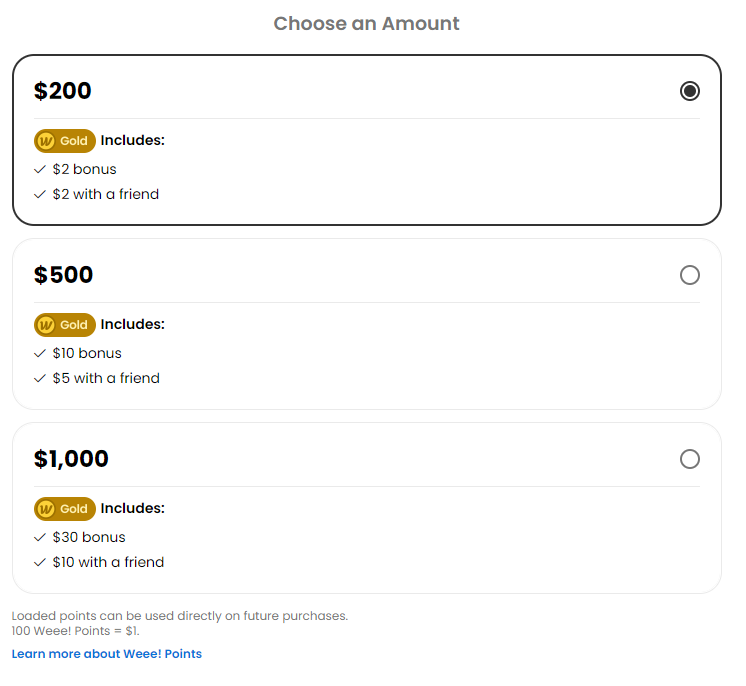This screenshot has height=686, width=746.
Task: Click the $30 bonus text
Action: point(89,537)
